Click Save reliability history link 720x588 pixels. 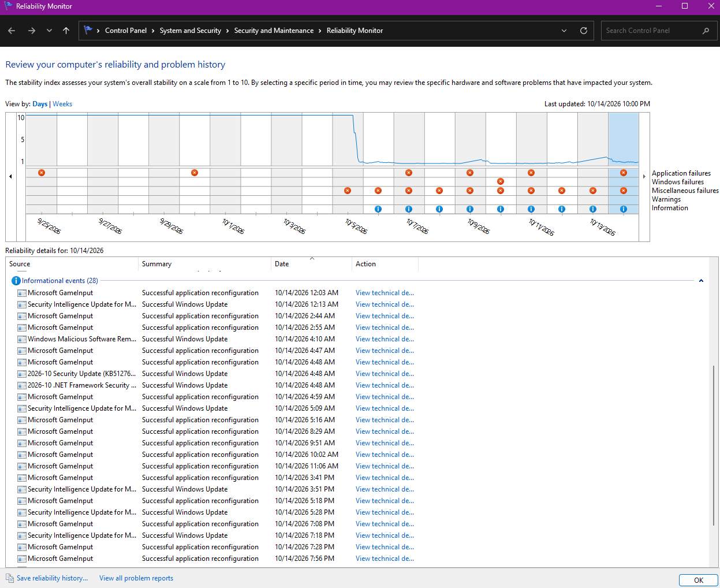coord(53,578)
